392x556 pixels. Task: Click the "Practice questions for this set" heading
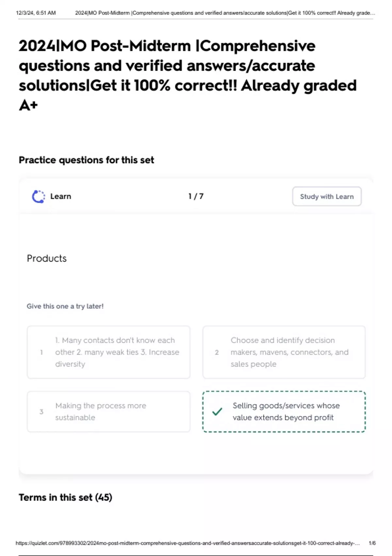86,160
